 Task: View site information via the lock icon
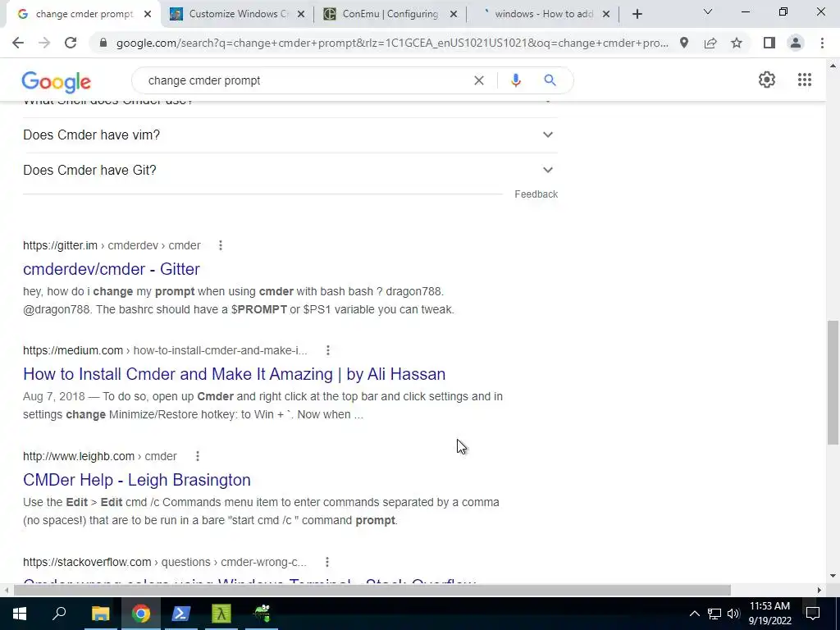point(103,43)
